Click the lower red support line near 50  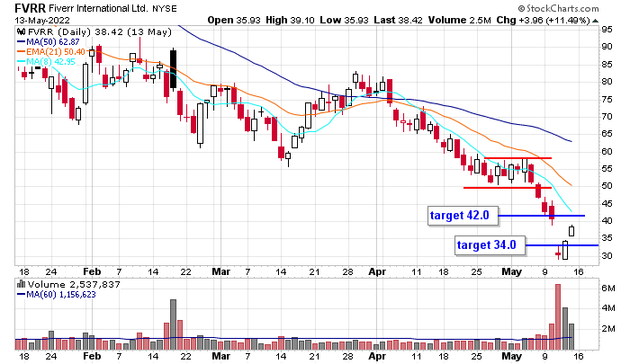coord(508,188)
